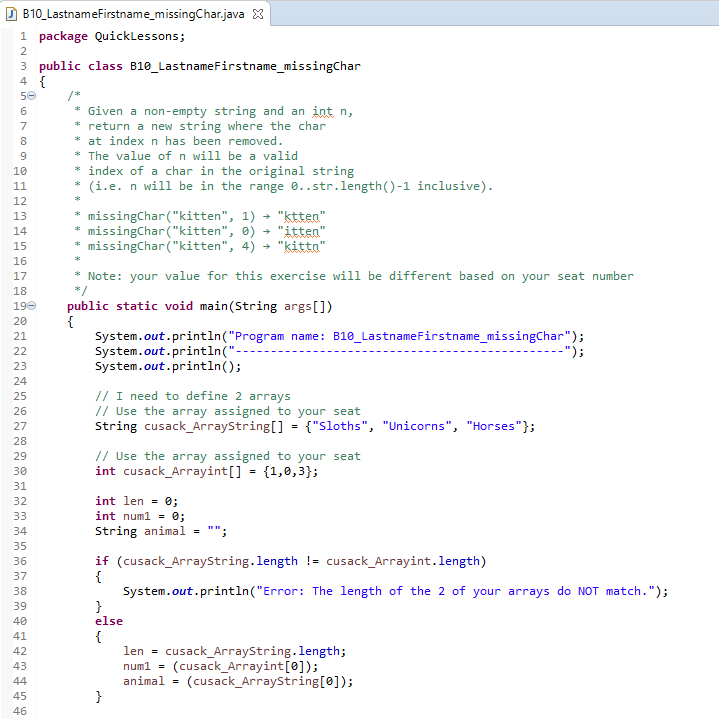Viewport: 719px width, 719px height.
Task: Click line number 27 in the gutter
Action: point(20,426)
